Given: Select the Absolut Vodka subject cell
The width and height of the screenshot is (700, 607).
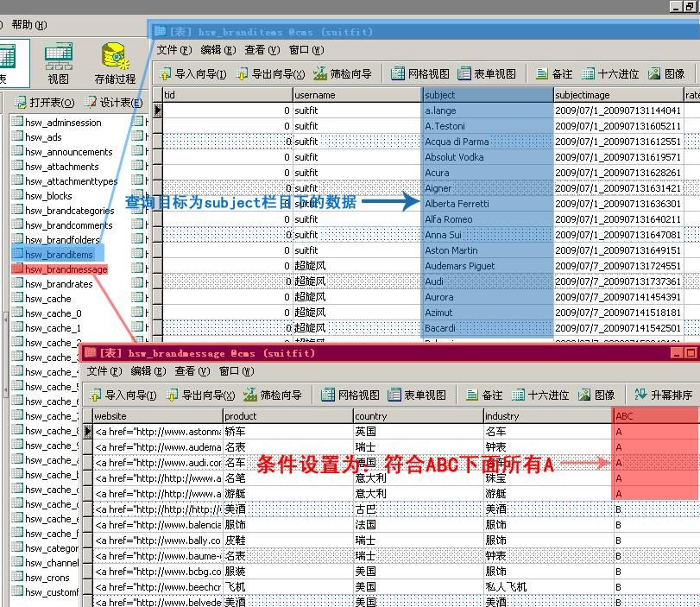Looking at the screenshot, I should (x=488, y=157).
